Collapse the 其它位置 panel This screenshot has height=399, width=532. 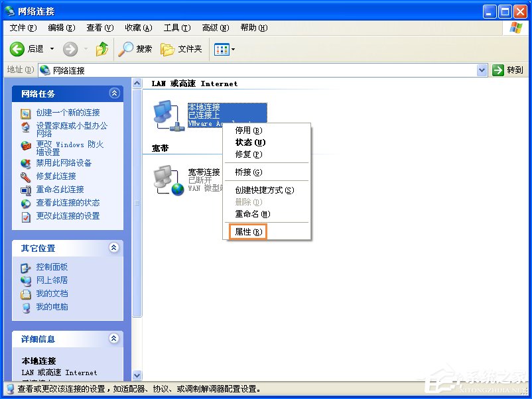114,247
